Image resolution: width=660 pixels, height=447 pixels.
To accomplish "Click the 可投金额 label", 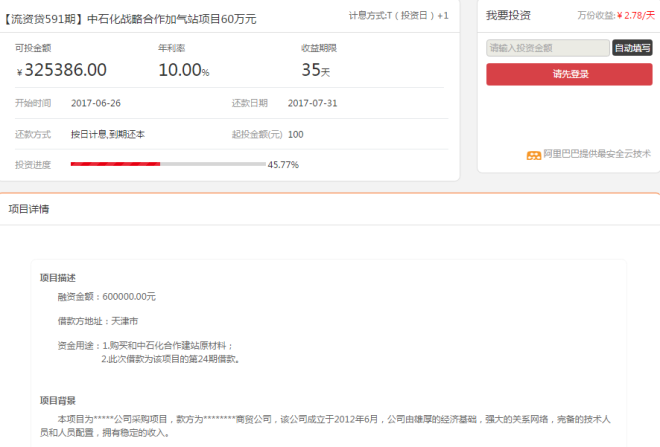I will coord(33,48).
